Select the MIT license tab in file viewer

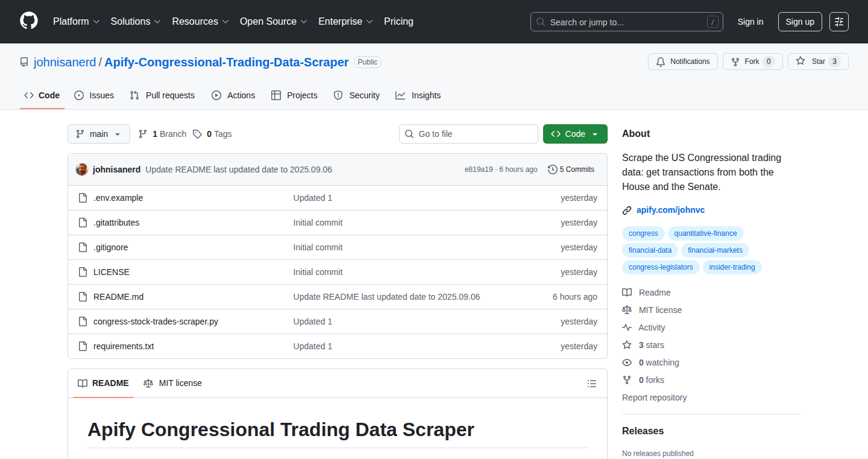[x=172, y=383]
